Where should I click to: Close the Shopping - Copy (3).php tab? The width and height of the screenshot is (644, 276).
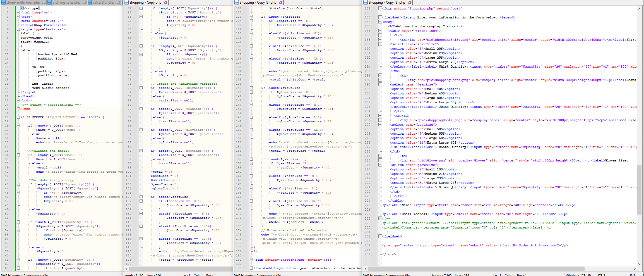[409, 3]
